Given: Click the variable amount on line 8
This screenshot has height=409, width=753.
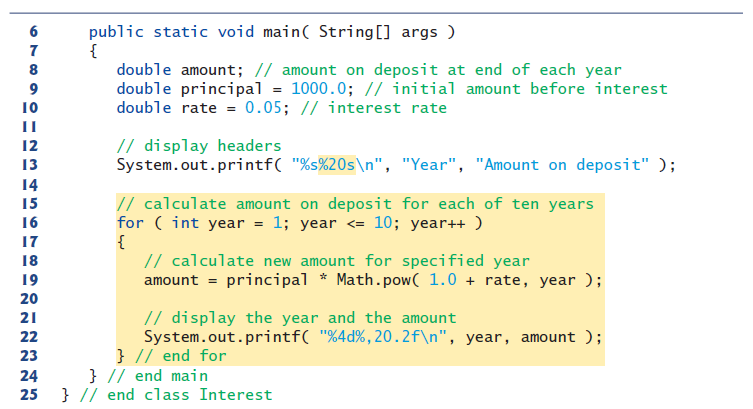Looking at the screenshot, I should (x=208, y=70).
